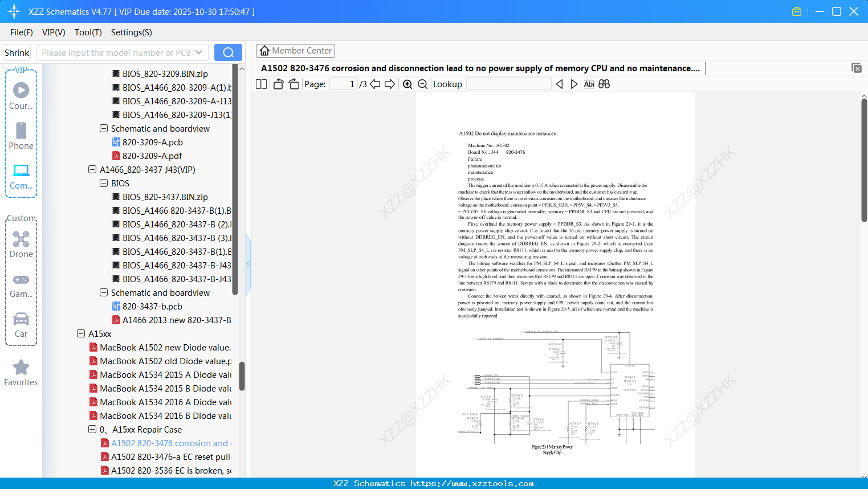Collapse the left panel with the splitter handle
Image resolution: width=868 pixels, height=489 pixels.
[248, 263]
